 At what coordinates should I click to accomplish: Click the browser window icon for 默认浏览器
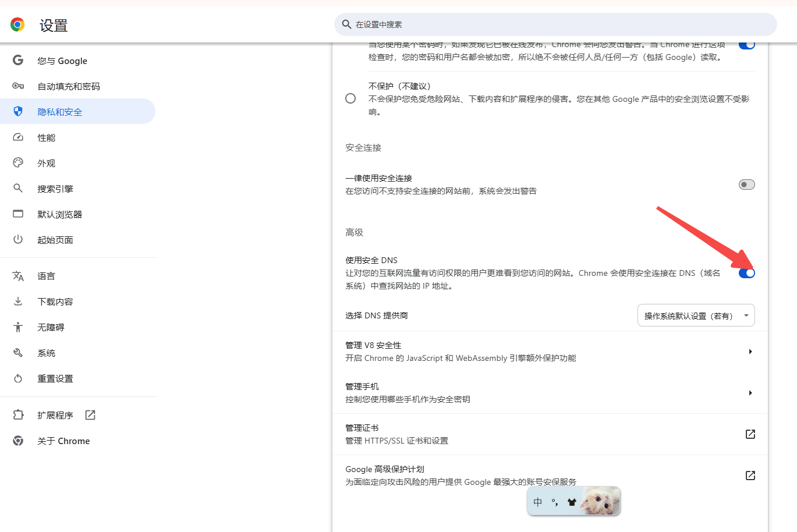point(18,214)
